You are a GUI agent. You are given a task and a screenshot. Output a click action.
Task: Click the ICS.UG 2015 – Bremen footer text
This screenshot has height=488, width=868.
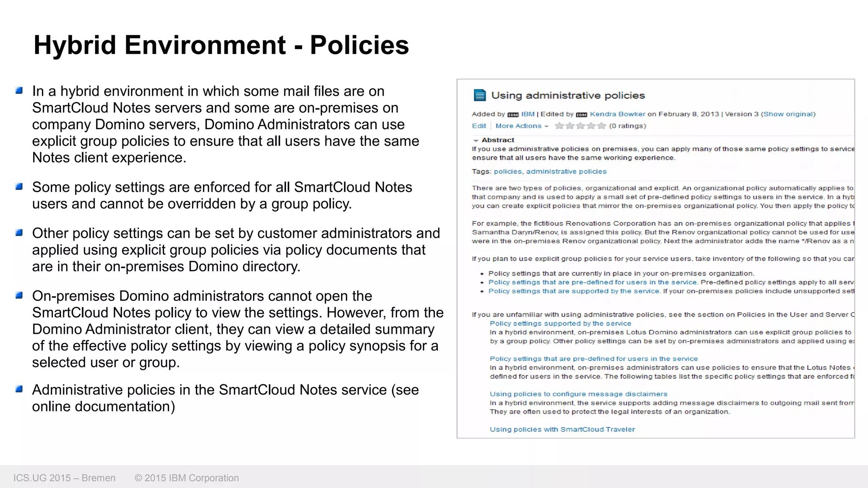(64, 478)
